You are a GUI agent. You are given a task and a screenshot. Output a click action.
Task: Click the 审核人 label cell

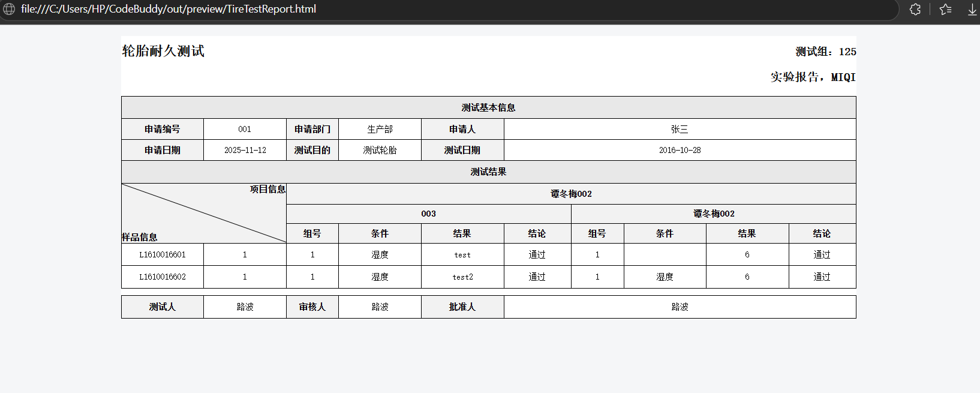(312, 307)
